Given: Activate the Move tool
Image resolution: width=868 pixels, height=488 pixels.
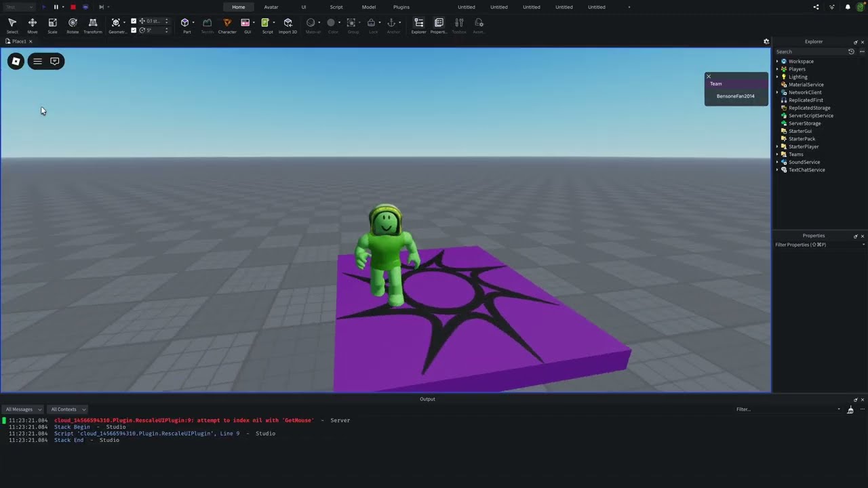Looking at the screenshot, I should point(33,26).
